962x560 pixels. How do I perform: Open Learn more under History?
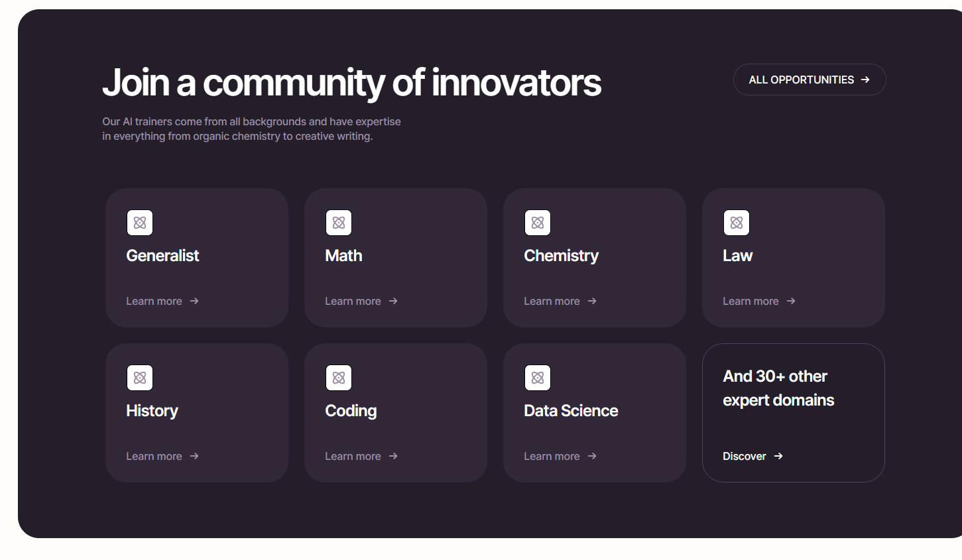click(x=162, y=456)
